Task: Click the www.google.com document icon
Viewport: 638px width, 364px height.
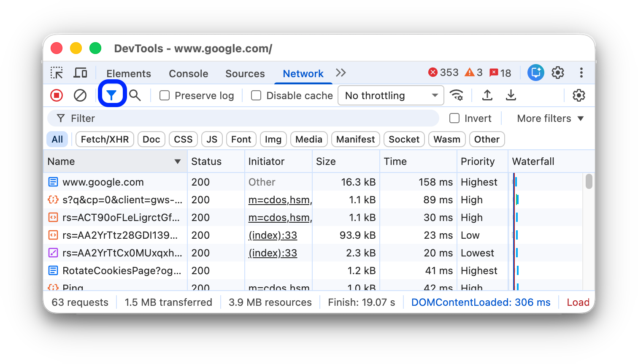Action: (53, 182)
